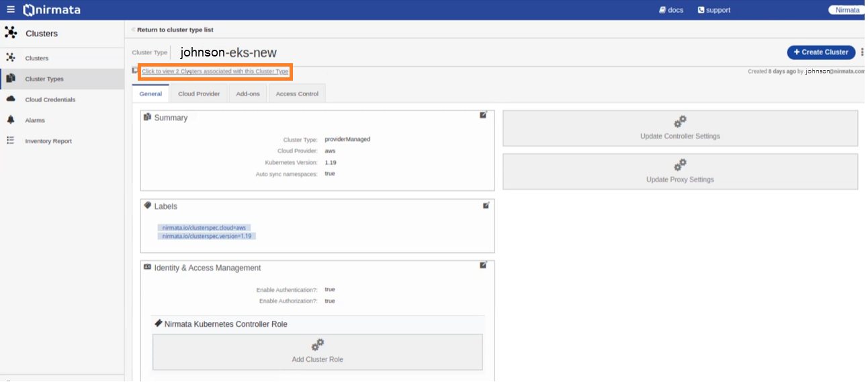868x386 pixels.
Task: Open the more options kebab menu
Action: click(863, 52)
